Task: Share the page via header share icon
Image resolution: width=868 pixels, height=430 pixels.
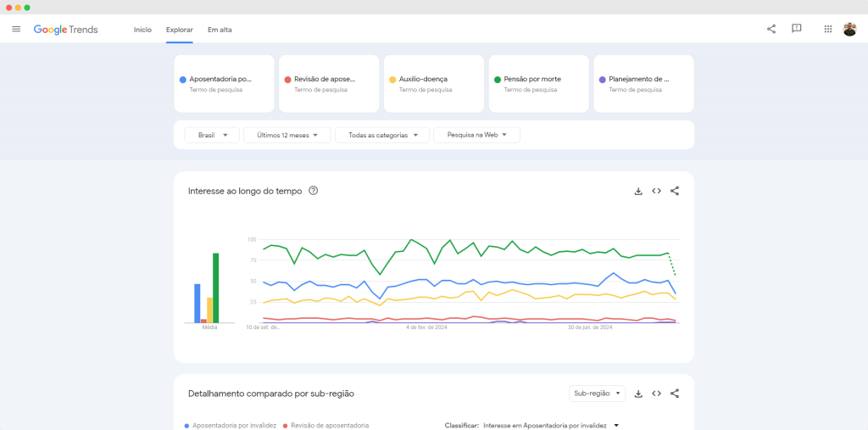Action: coord(771,29)
